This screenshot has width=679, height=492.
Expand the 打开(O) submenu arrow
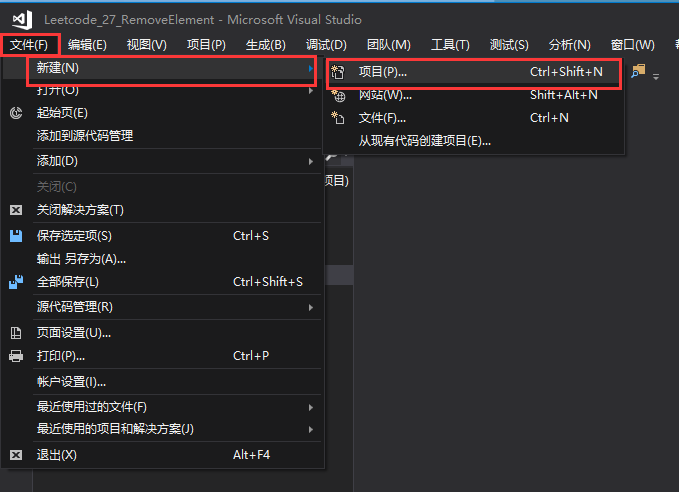click(311, 91)
